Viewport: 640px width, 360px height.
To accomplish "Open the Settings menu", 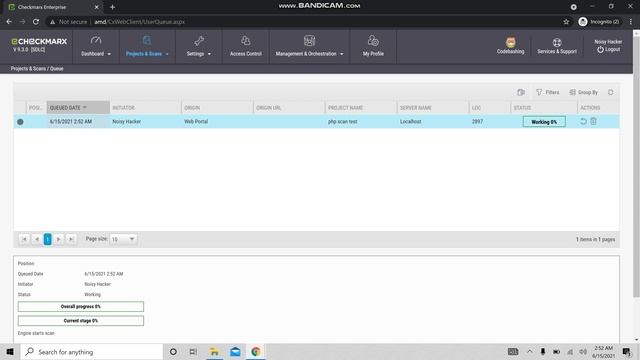I will point(199,47).
